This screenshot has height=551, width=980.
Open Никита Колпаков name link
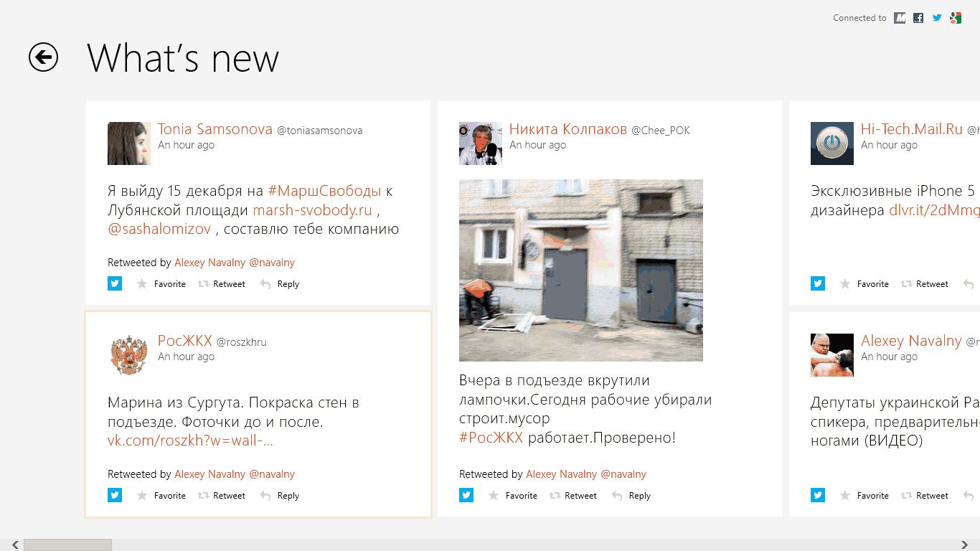568,129
